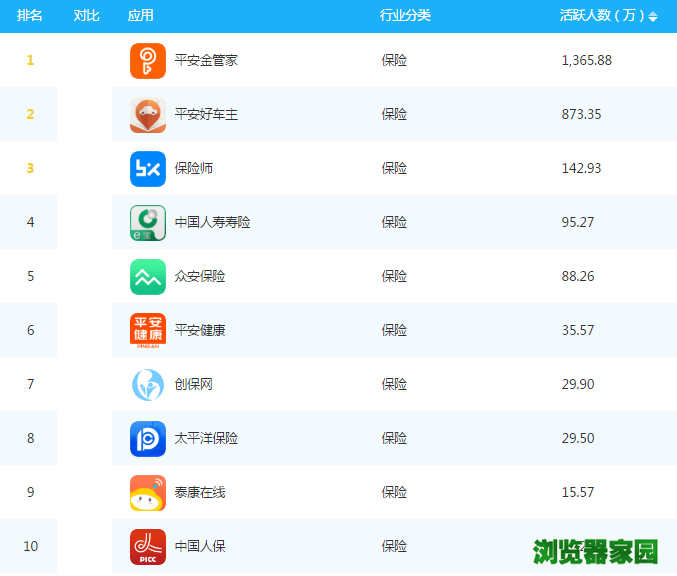This screenshot has height=576, width=677.
Task: Click the 泰康在线 app icon
Action: point(147,493)
